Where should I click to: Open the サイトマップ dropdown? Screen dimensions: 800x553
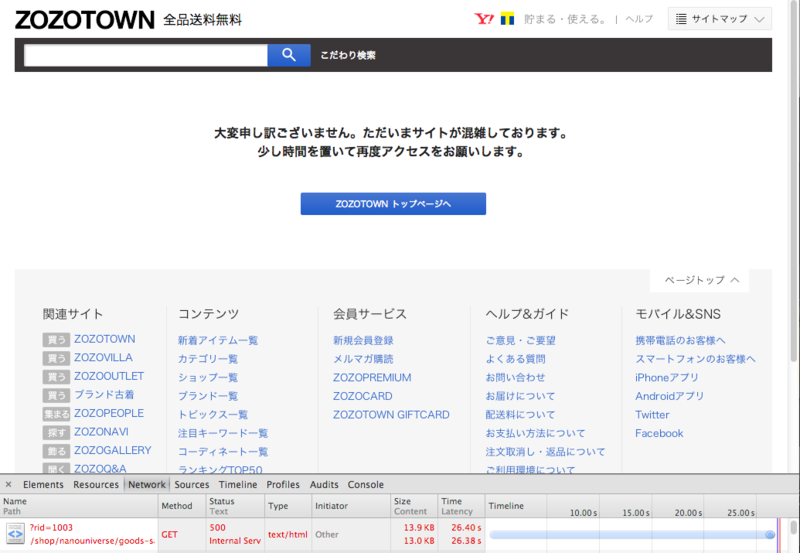(x=719, y=19)
